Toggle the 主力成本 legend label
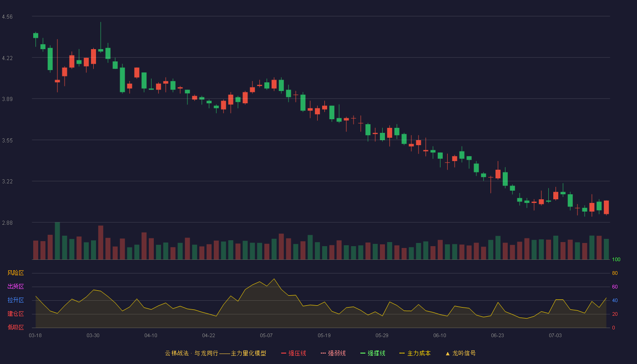Screen dimensions: 637x364 [419, 353]
